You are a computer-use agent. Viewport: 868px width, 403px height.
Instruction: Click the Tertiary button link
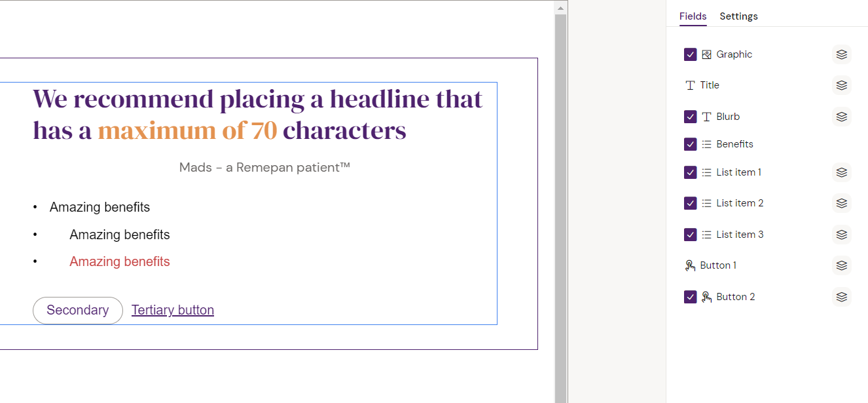click(x=173, y=311)
